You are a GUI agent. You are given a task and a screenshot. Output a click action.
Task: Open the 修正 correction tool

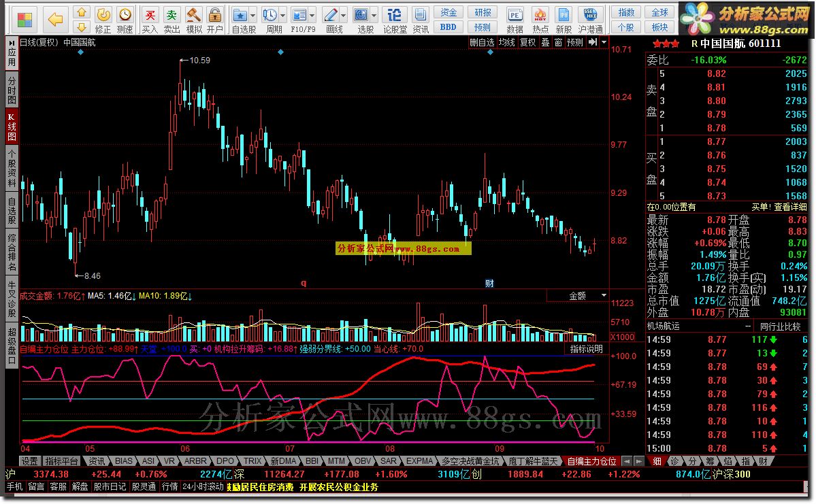pos(103,20)
